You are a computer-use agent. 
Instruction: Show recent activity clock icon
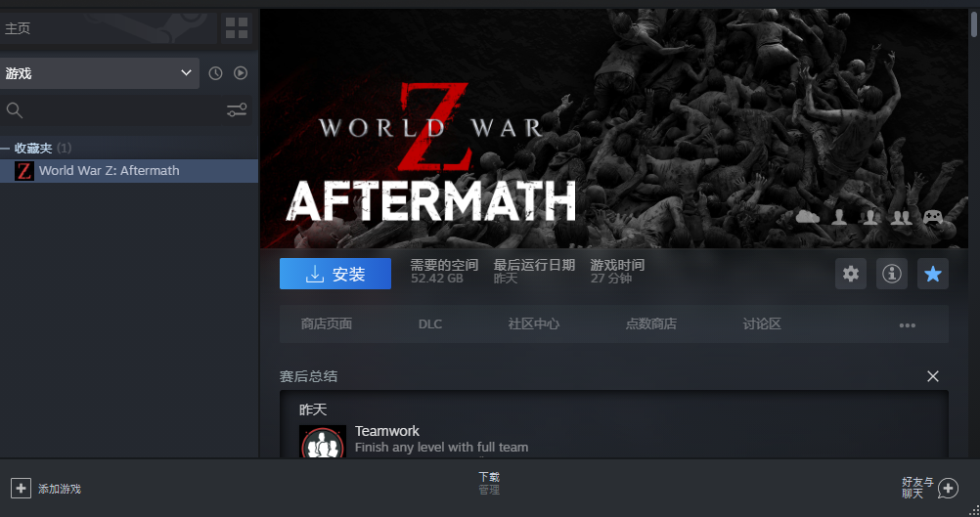point(215,73)
